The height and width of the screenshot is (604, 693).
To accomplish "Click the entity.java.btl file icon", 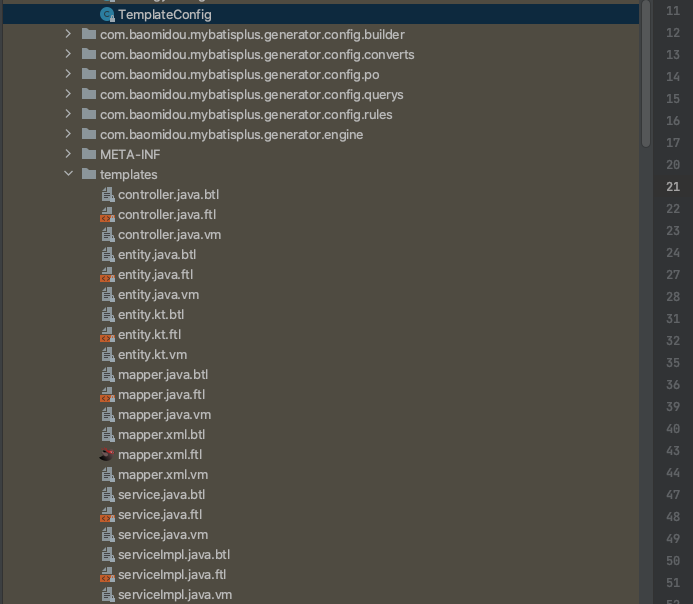I will click(x=108, y=255).
